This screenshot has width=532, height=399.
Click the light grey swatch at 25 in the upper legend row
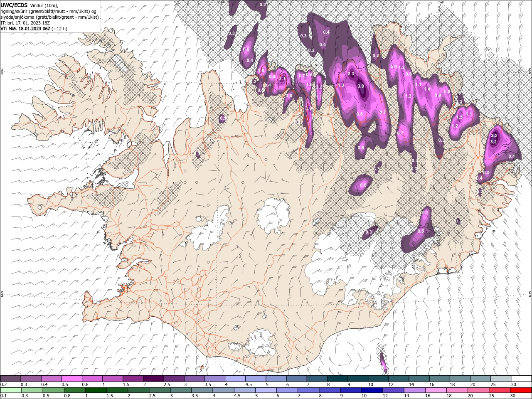[x=500, y=379]
